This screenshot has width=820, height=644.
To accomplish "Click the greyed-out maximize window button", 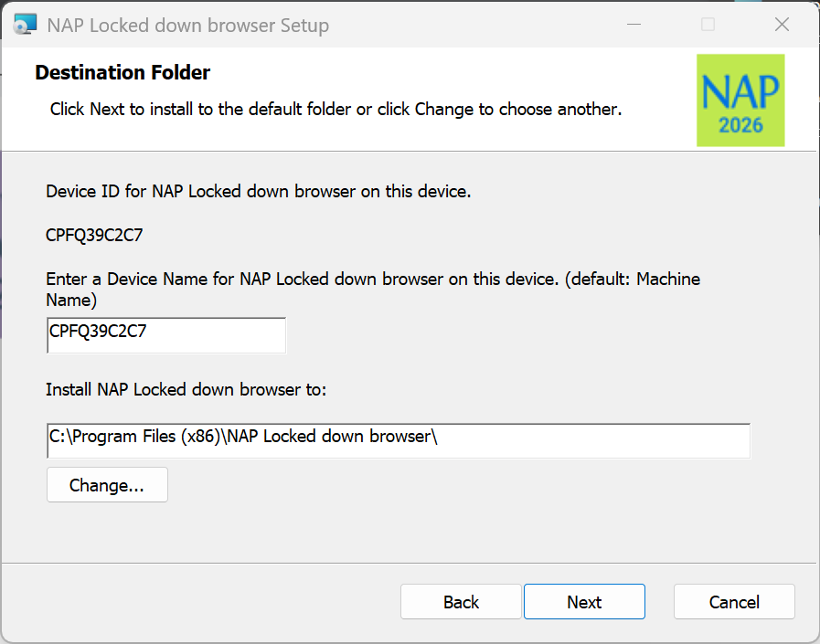I will pos(708,25).
